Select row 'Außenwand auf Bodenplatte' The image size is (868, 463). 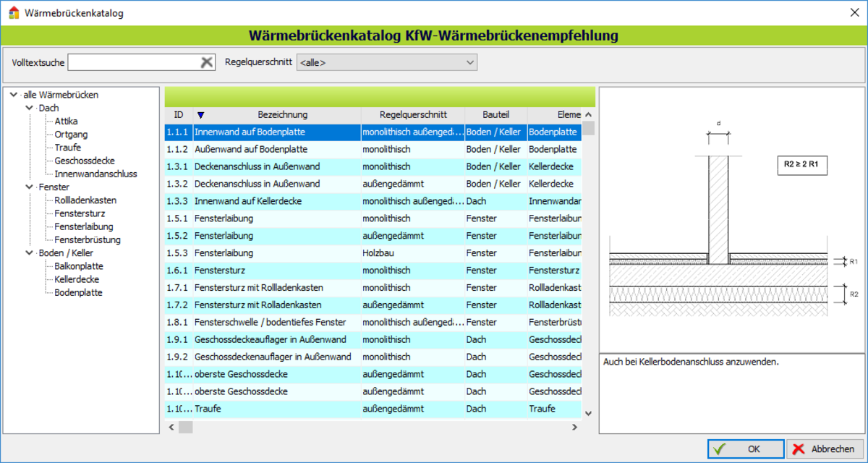click(373, 149)
